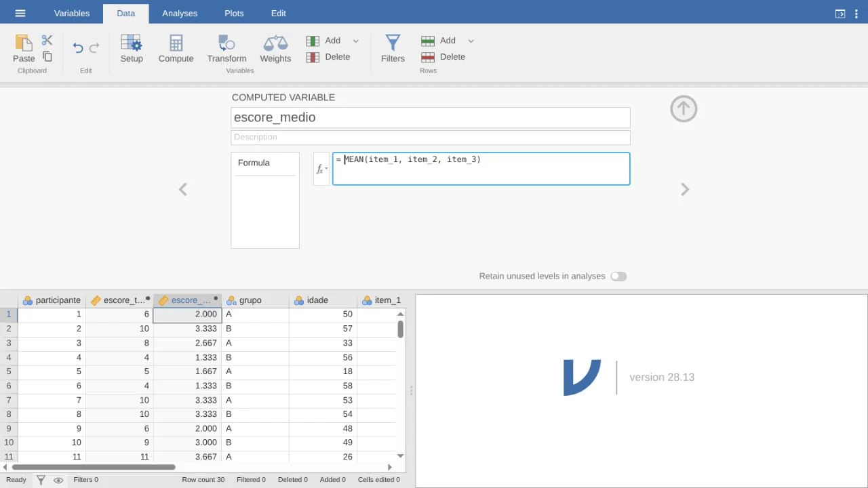This screenshot has height=488, width=868.
Task: Click the Row count 30 status text
Action: (x=203, y=480)
